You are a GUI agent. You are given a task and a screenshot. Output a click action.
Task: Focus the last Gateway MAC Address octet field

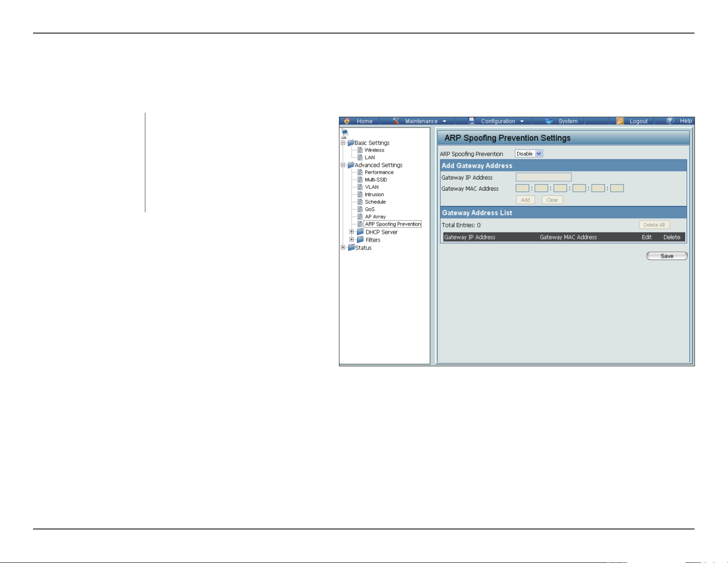click(x=617, y=188)
